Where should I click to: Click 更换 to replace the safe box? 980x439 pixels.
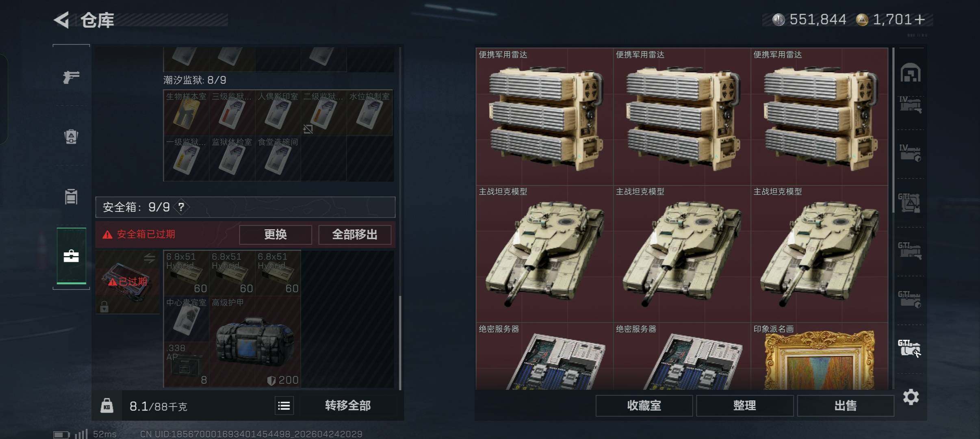pyautogui.click(x=275, y=235)
